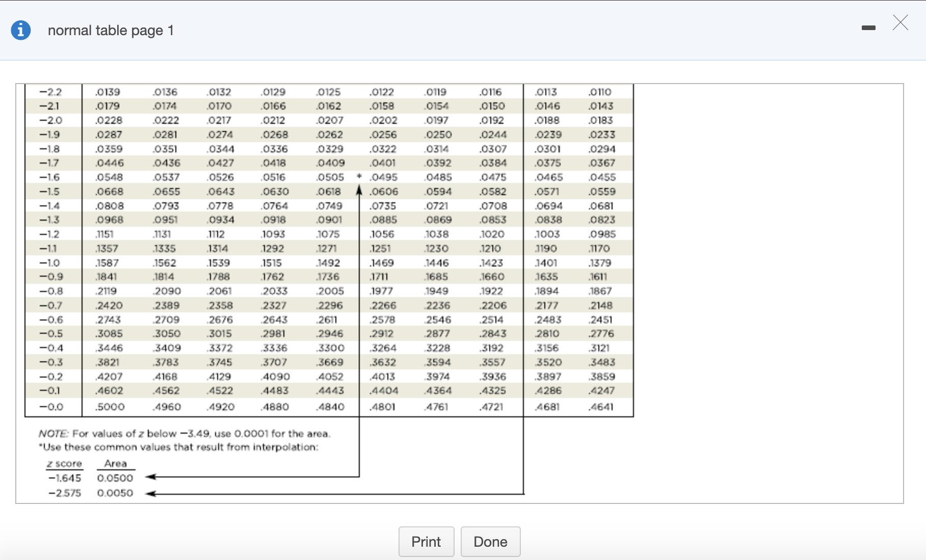Click the area value 0.0500
This screenshot has width=926, height=560.
coord(115,478)
